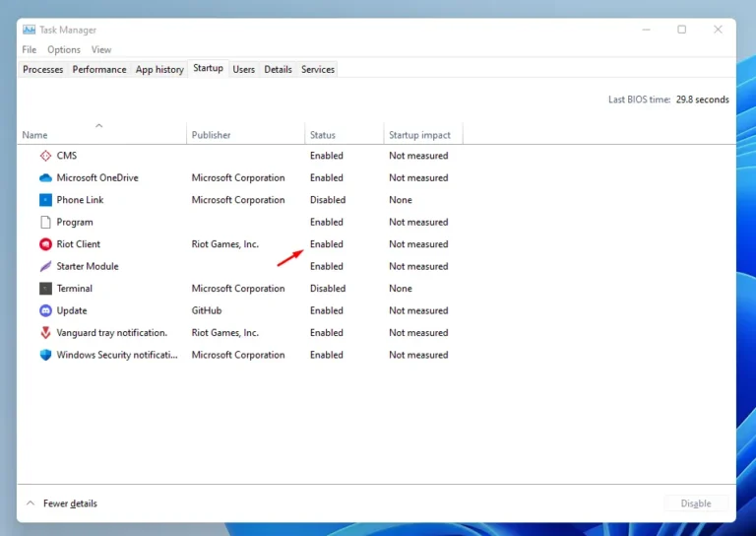This screenshot has width=756, height=536.
Task: Click the CMS diamond icon
Action: (x=45, y=156)
